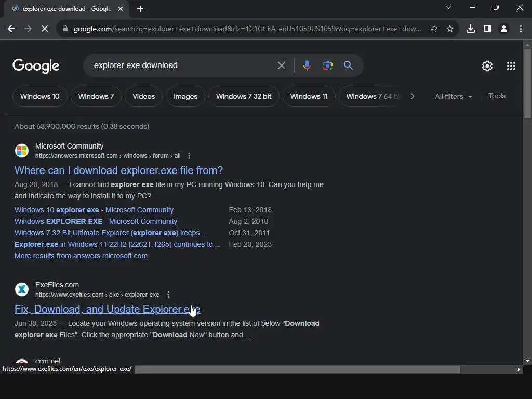
Task: Expand the All filters dropdown
Action: (453, 96)
